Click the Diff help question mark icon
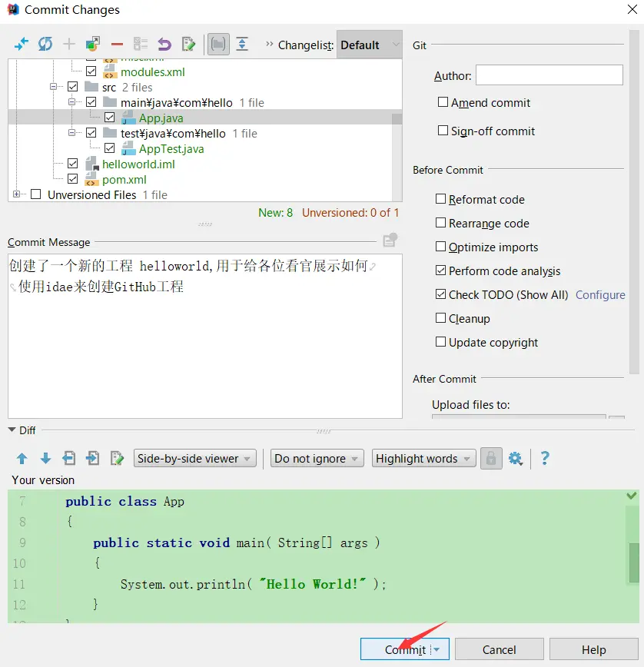644x667 pixels. tap(545, 459)
